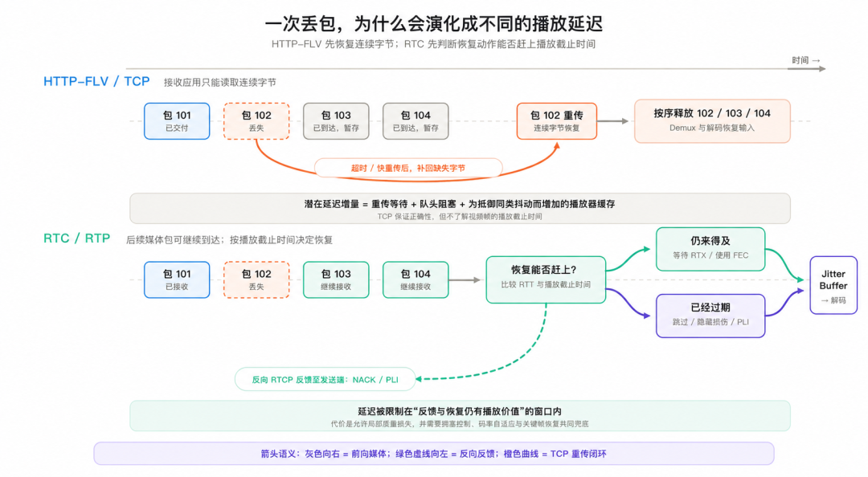This screenshot has width=868, height=477.
Task: Click the "包 104 已到达，暂存" box
Action: coord(416,120)
